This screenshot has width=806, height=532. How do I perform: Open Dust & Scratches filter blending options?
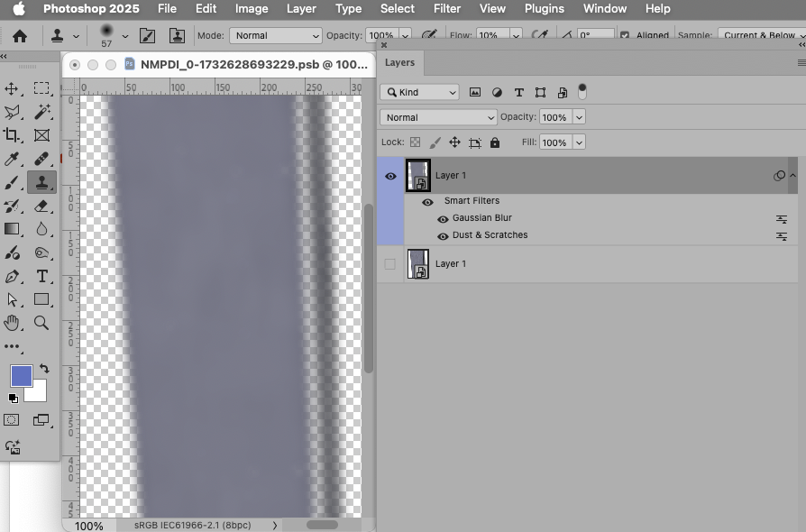point(781,236)
